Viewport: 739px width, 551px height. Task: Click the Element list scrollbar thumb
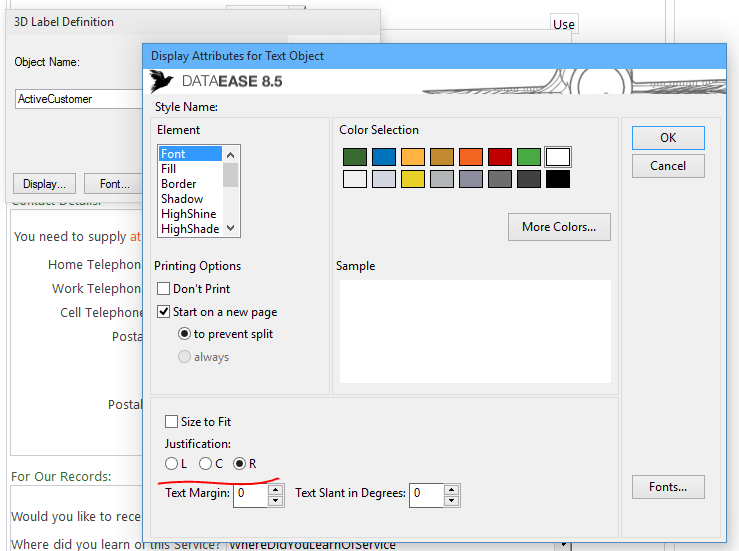230,175
